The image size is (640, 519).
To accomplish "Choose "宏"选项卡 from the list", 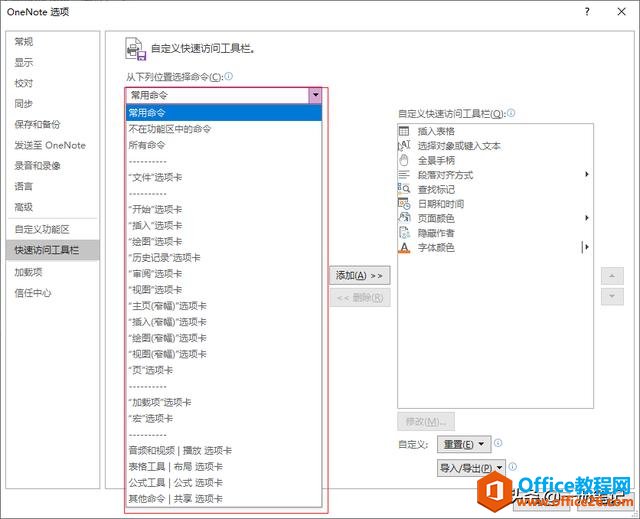I will [x=224, y=419].
